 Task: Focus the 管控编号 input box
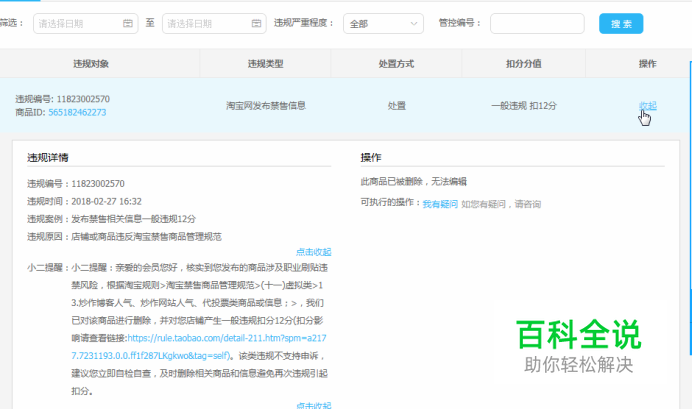pos(537,23)
